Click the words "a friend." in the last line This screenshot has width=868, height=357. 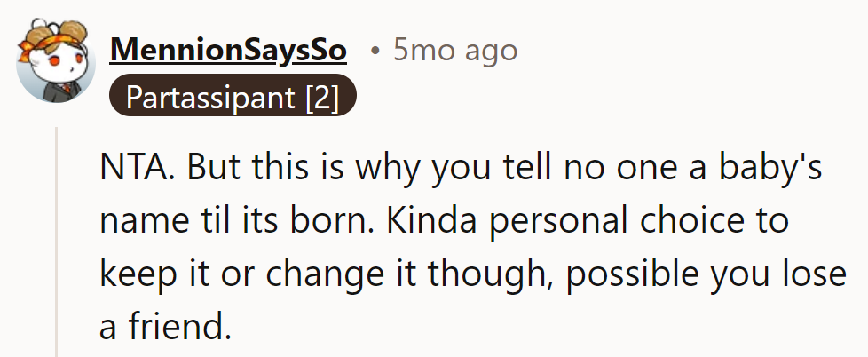pyautogui.click(x=164, y=327)
